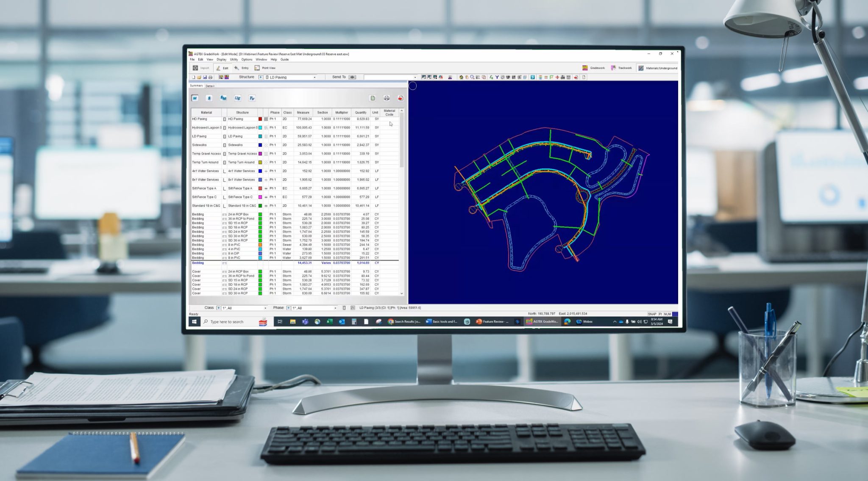Click the magnifier zoom tool icon
Viewport: 868px width, 481px height.
pos(472,77)
